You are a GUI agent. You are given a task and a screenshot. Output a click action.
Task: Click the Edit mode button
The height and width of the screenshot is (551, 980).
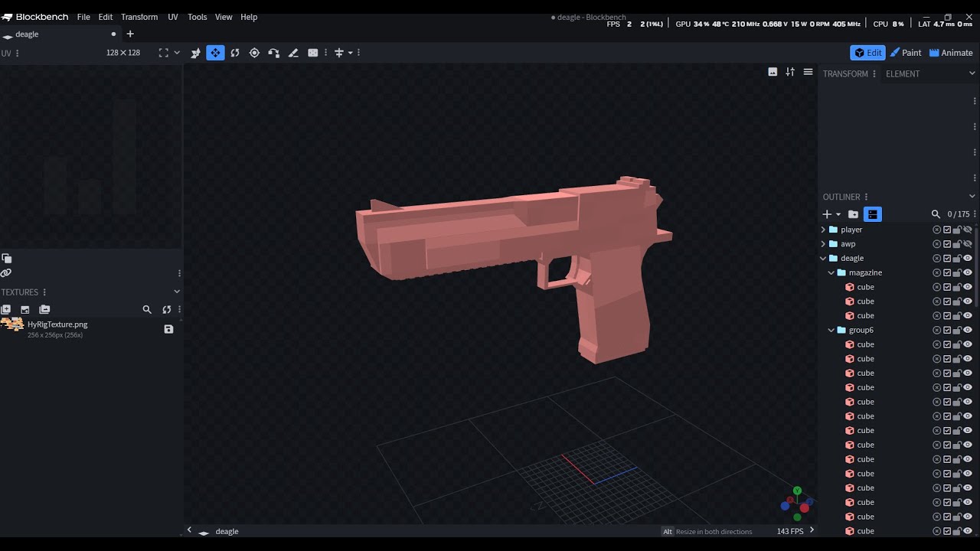point(867,53)
